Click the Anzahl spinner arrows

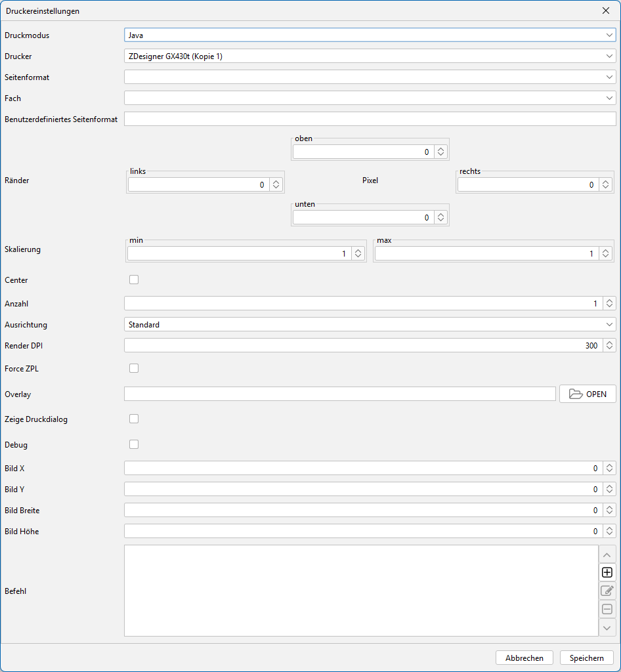[610, 303]
